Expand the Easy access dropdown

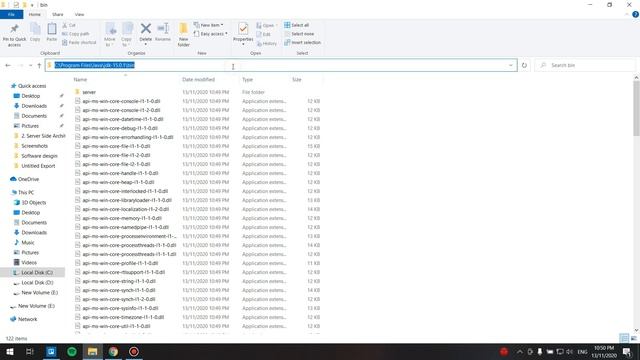coord(211,34)
